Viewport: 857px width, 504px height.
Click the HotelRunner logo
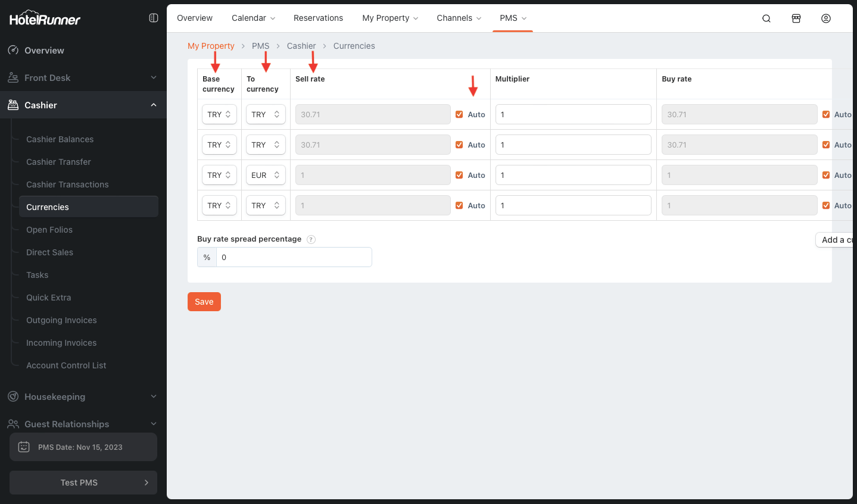tap(45, 19)
